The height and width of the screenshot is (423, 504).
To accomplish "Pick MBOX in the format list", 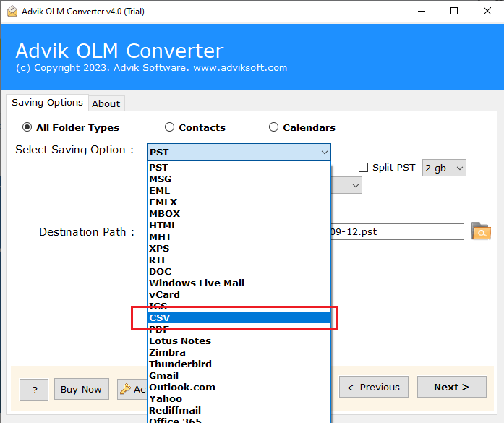I will click(x=239, y=214).
